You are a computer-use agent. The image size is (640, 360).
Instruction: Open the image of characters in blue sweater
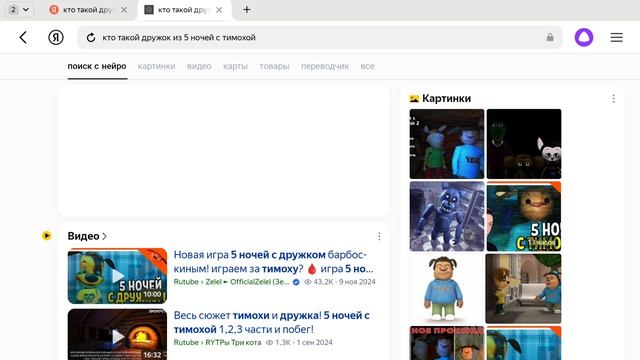(x=447, y=144)
